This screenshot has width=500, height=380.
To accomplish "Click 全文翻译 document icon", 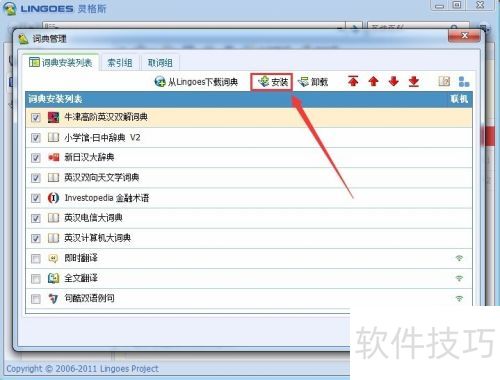I will (x=53, y=278).
